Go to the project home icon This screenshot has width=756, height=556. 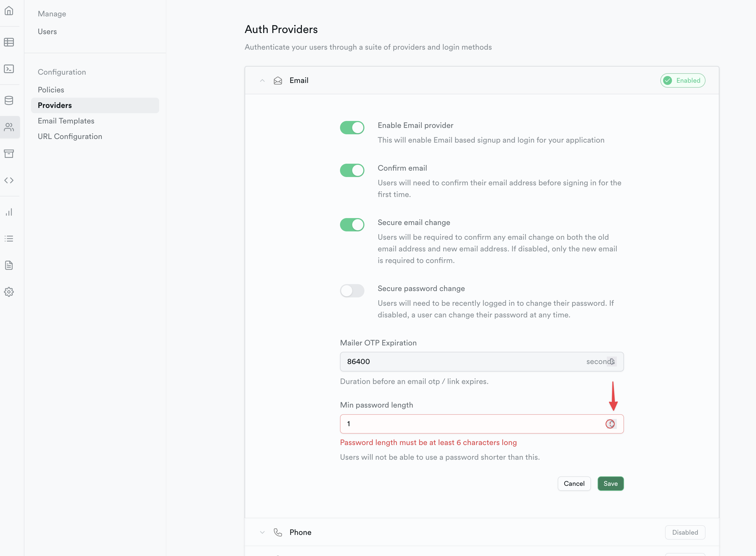click(x=9, y=11)
